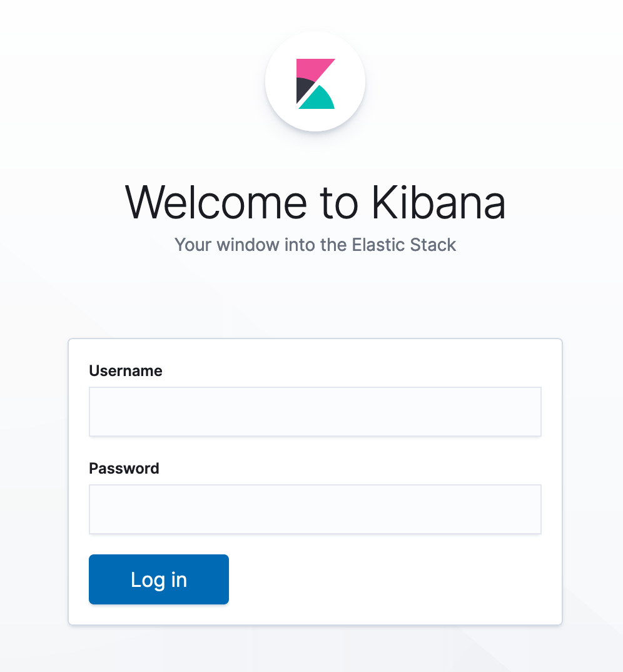The image size is (623, 672).
Task: Click the 'Welcome to Kibana' heading
Action: tap(315, 201)
